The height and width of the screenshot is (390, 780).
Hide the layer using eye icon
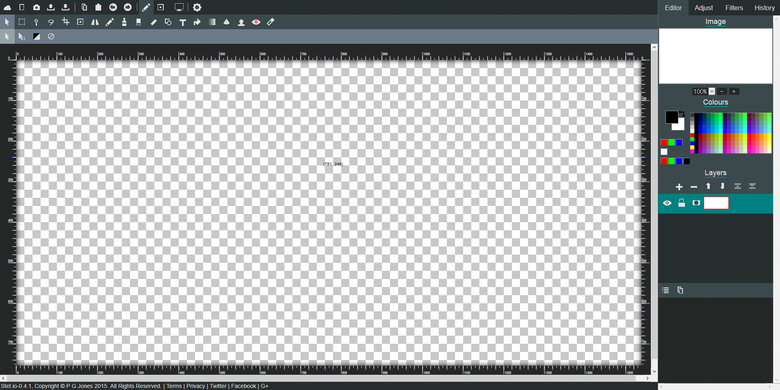[x=667, y=203]
